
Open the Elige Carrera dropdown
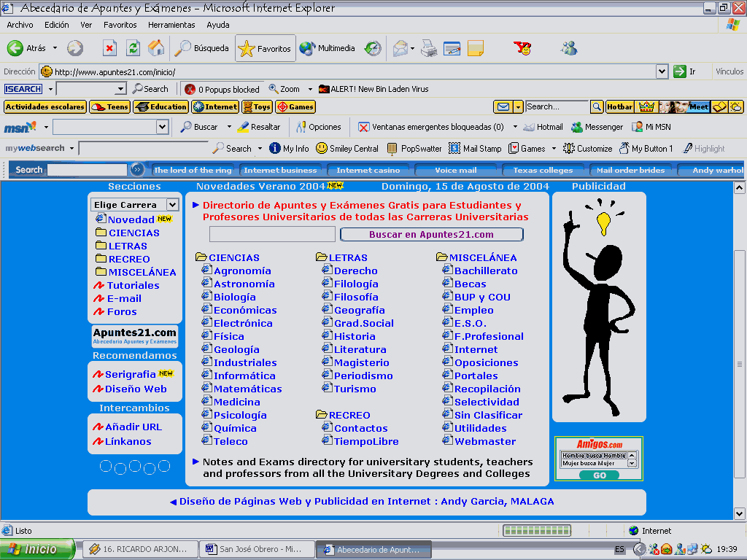click(134, 205)
